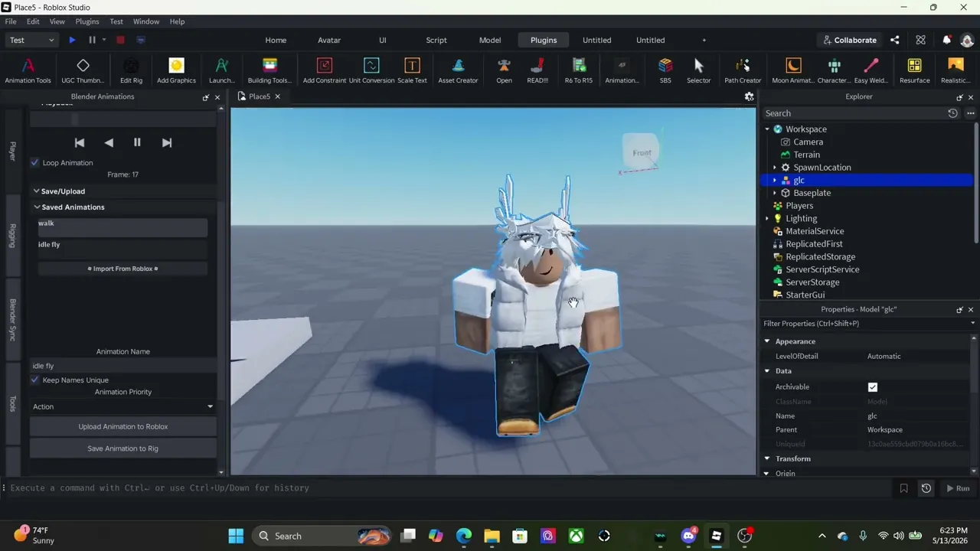Viewport: 980px width, 551px height.
Task: Launch the Edit Rig plugin
Action: coord(131,70)
